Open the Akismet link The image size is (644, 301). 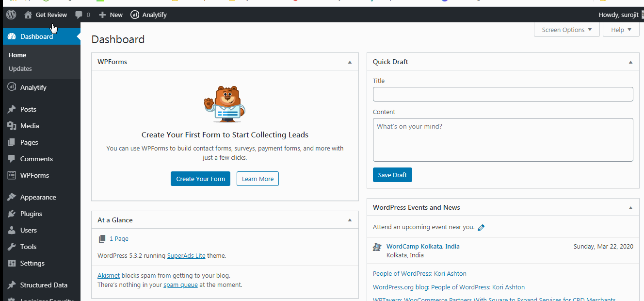tap(109, 275)
